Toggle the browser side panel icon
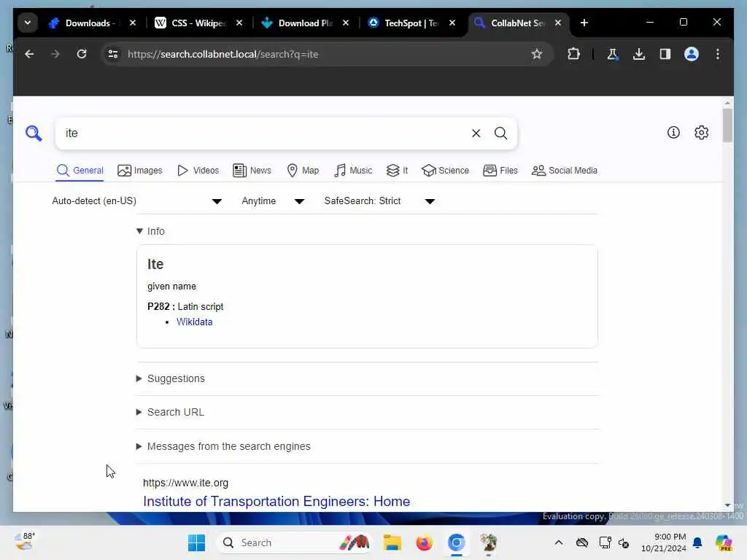747x560 pixels. (665, 54)
